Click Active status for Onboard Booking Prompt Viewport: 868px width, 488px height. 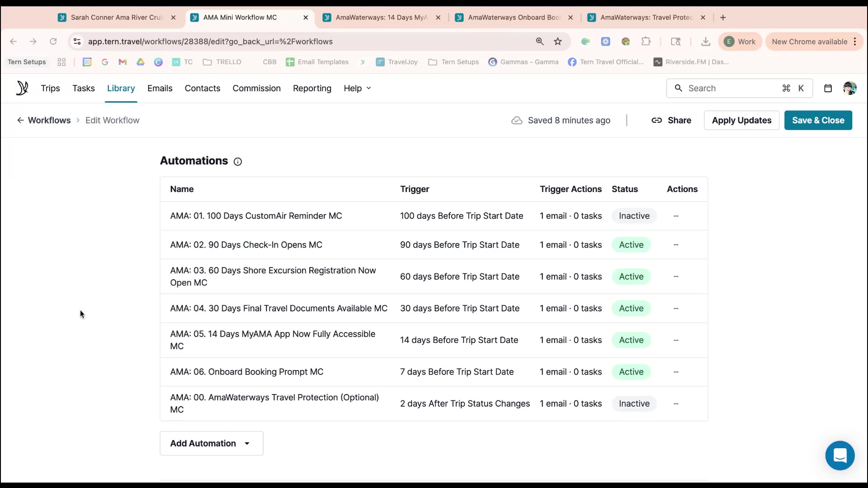click(631, 372)
